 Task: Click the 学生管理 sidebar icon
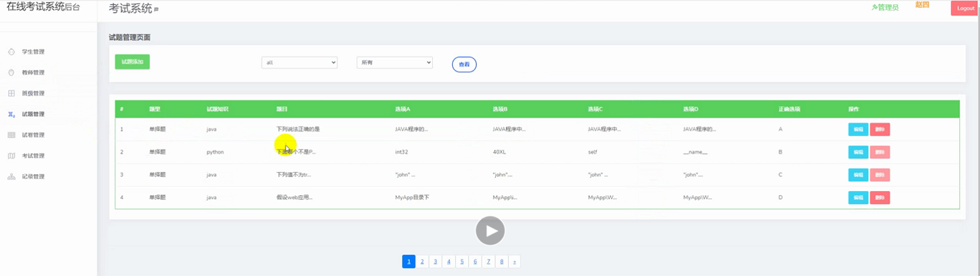(x=11, y=52)
